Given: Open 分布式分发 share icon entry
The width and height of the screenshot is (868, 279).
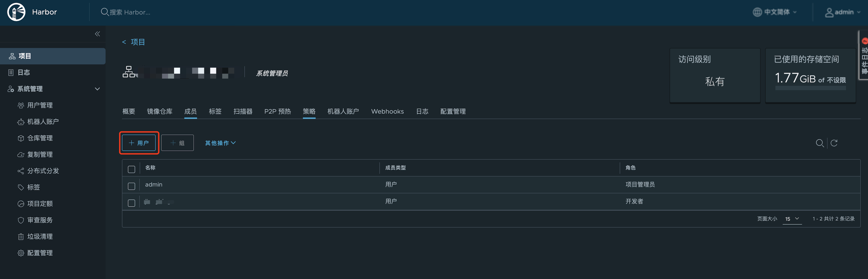Looking at the screenshot, I should pyautogui.click(x=43, y=171).
